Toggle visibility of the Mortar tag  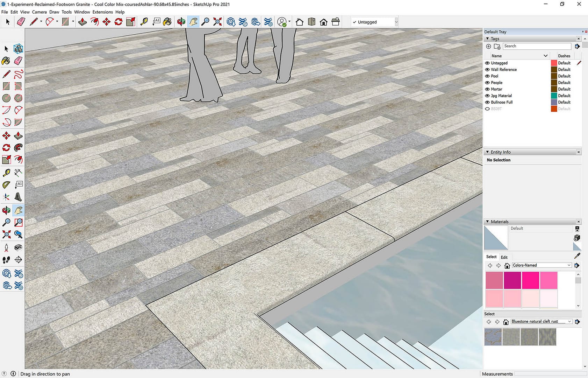pyautogui.click(x=487, y=89)
